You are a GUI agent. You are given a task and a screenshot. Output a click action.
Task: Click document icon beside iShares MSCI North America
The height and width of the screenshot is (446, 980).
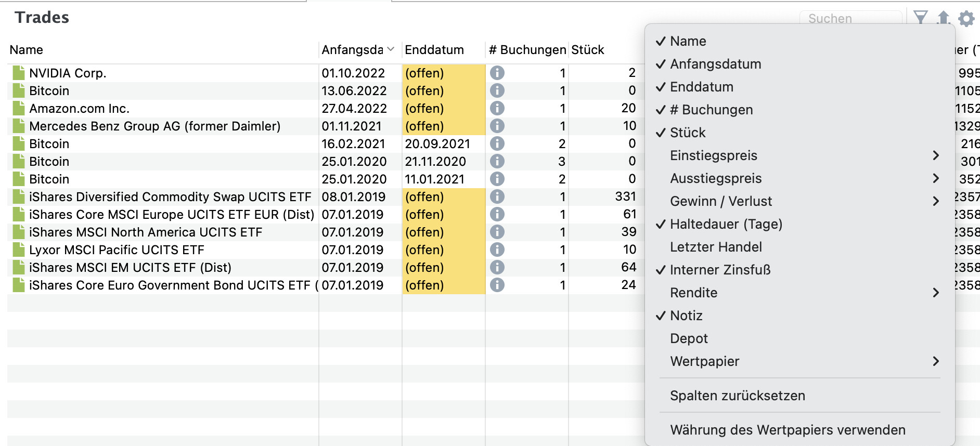point(19,232)
